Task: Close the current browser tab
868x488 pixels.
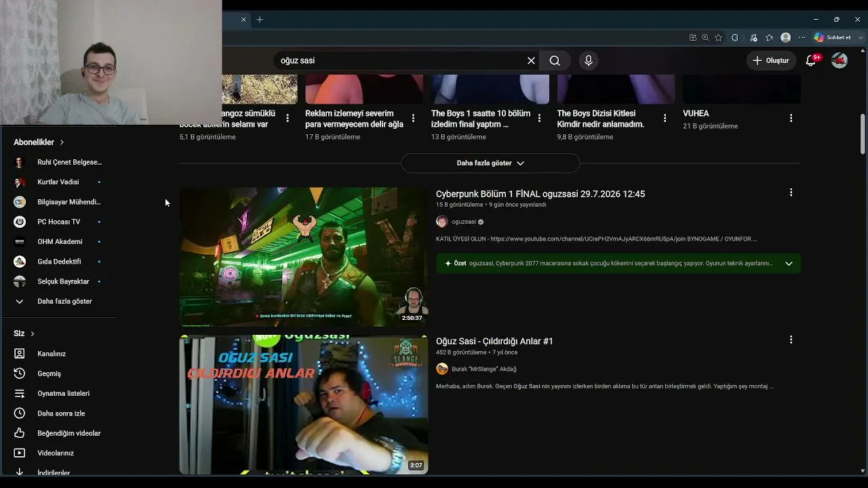Action: pos(243,20)
